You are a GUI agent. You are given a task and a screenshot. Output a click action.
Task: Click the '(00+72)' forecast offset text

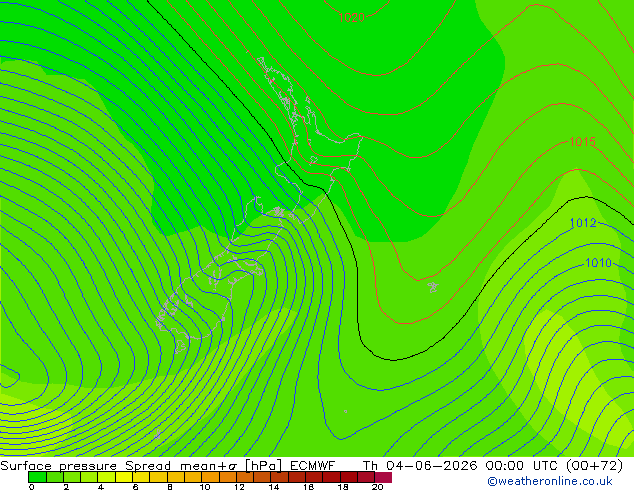click(x=594, y=466)
